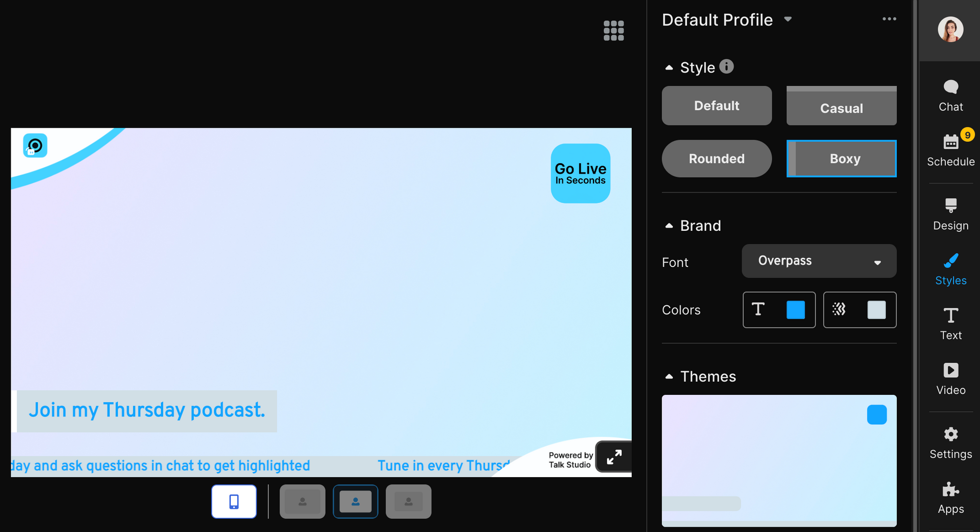Viewport: 980px width, 532px height.
Task: Click the Go Live In Seconds overlay
Action: (580, 173)
